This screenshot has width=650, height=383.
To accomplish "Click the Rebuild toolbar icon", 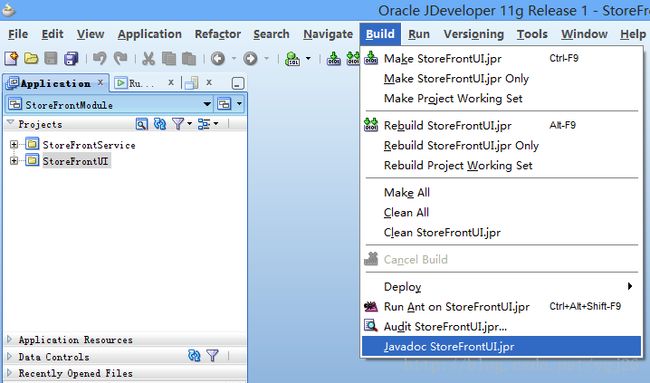I will point(353,58).
